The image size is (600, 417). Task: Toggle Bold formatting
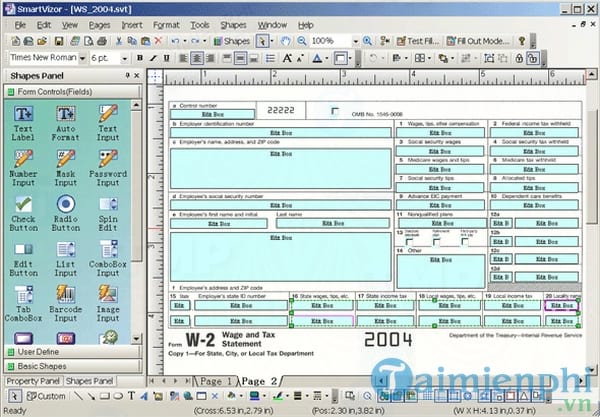(x=140, y=59)
